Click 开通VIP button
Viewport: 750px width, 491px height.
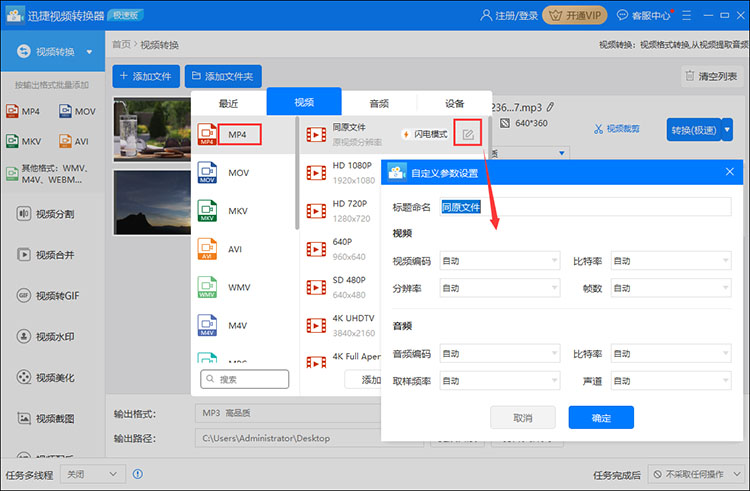[x=575, y=15]
